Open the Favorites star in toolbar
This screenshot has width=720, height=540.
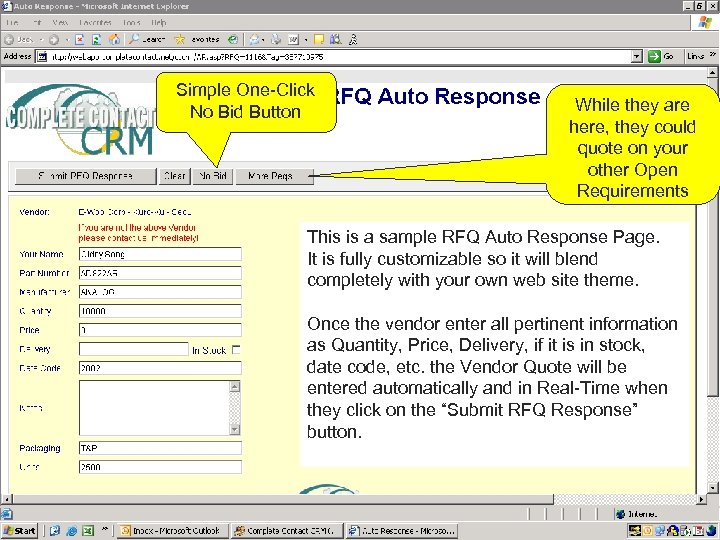[197, 40]
